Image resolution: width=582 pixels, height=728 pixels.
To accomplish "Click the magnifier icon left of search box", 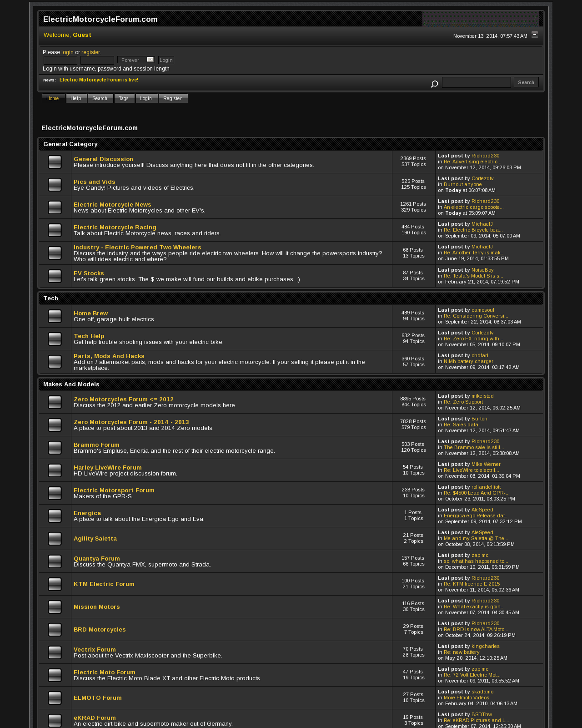I will (x=434, y=84).
